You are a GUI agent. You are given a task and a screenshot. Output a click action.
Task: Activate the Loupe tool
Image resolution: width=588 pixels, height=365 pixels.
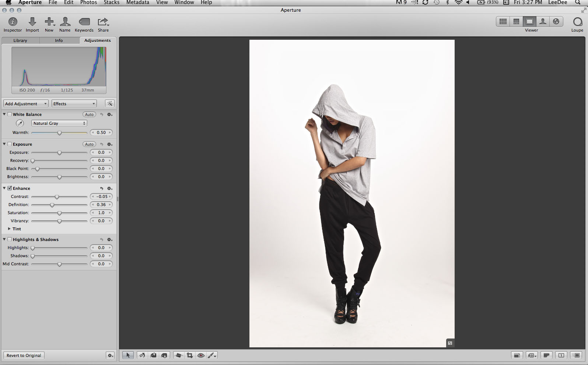click(577, 22)
